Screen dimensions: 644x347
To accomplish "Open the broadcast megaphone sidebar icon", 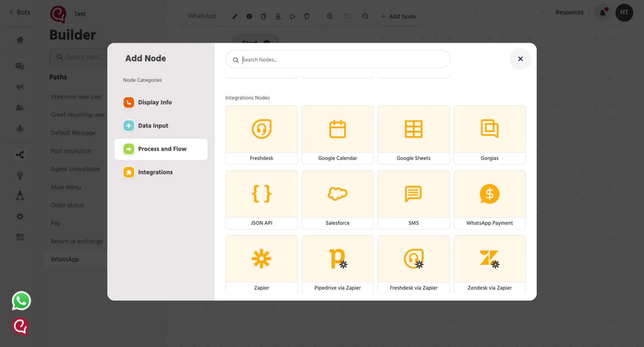I will [x=20, y=87].
